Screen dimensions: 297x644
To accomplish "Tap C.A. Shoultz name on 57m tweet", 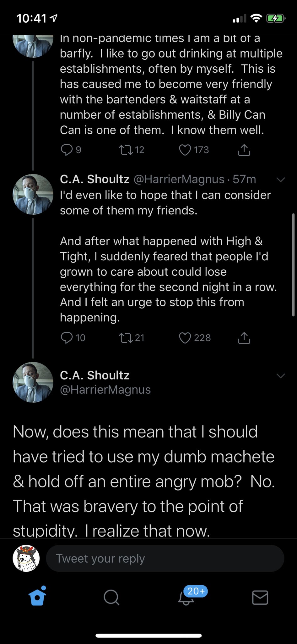I will tap(94, 179).
